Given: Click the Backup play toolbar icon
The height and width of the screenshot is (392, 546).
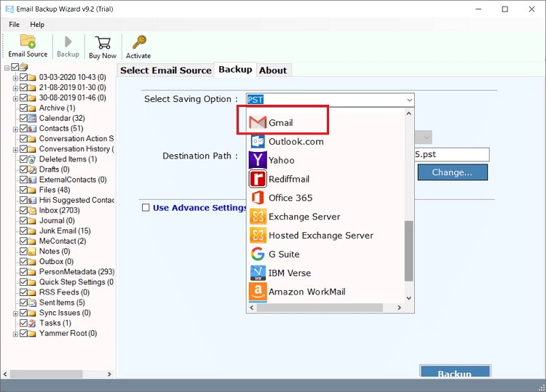Looking at the screenshot, I should (68, 42).
